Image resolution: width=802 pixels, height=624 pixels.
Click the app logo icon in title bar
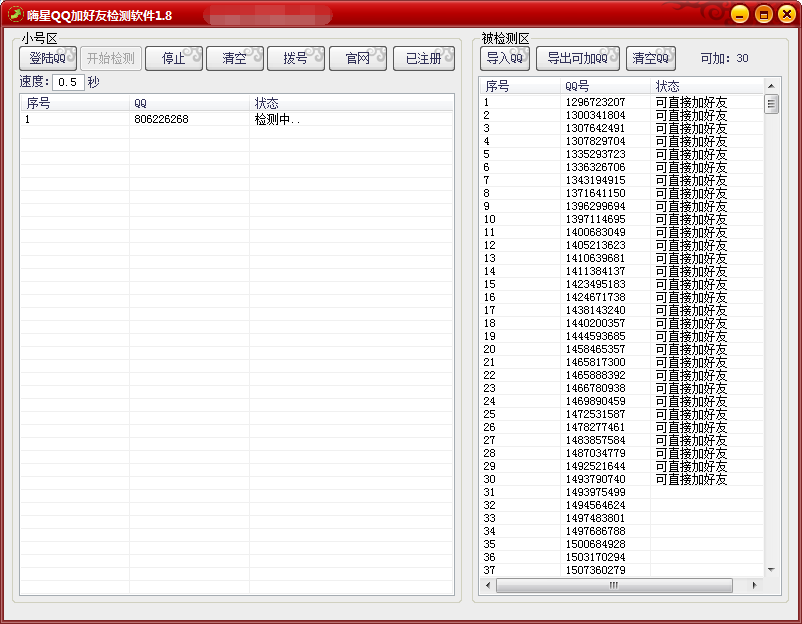pyautogui.click(x=15, y=14)
